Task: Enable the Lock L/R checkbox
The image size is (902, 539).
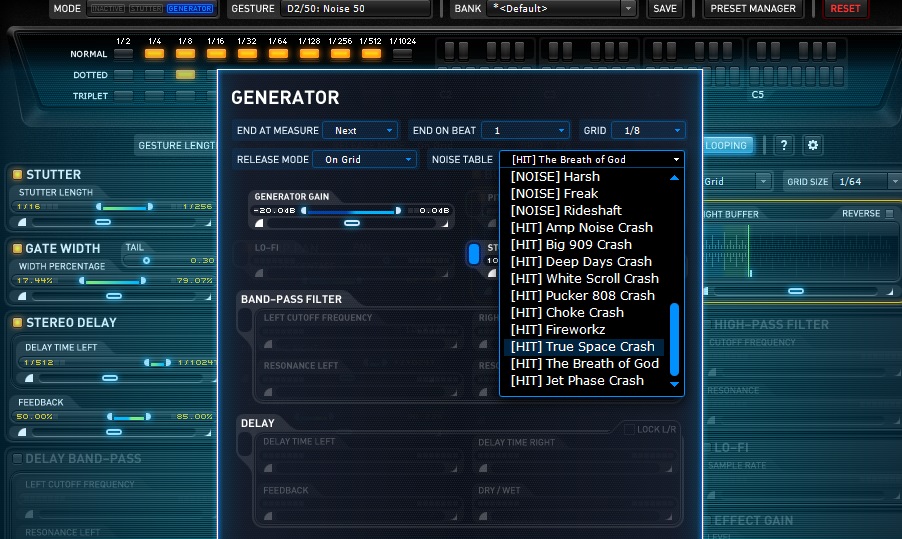Action: pos(629,429)
